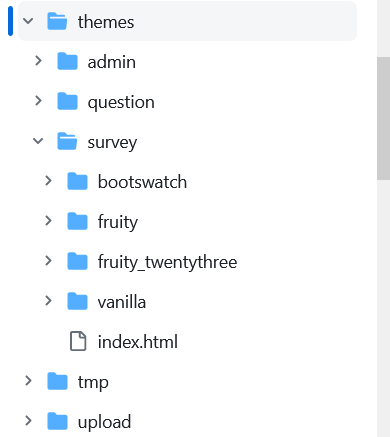Expand the admin folder chevron
This screenshot has height=437, width=390.
[38, 61]
